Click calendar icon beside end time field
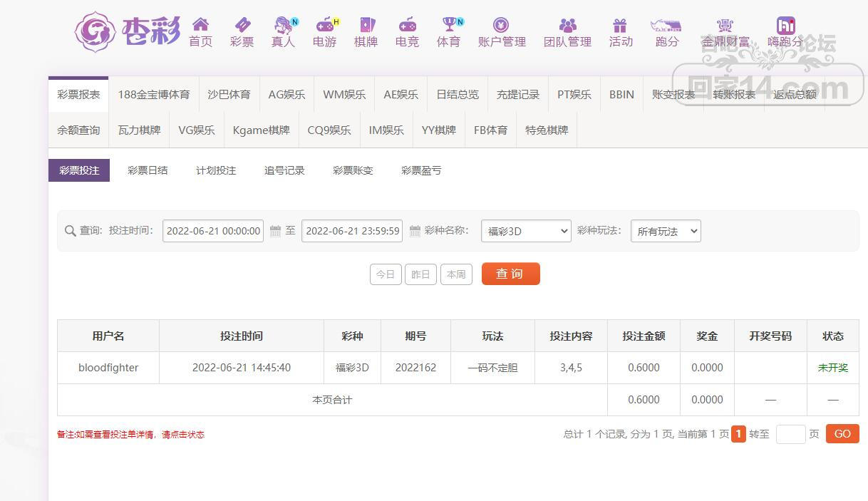This screenshot has height=501, width=868. [414, 231]
